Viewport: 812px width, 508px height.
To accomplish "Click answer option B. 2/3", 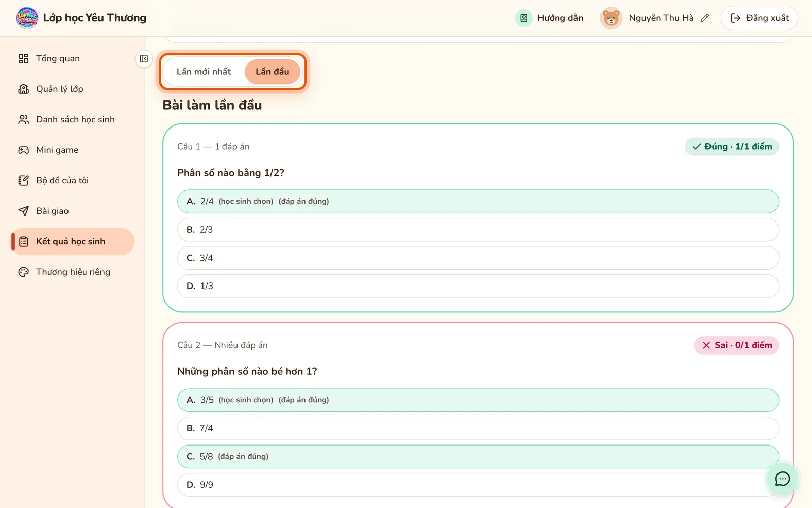I will click(x=478, y=230).
